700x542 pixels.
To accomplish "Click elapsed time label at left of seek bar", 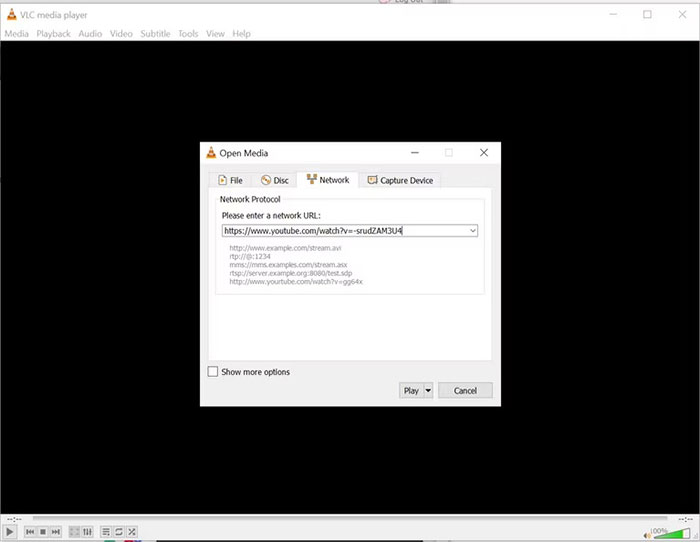I will coord(14,519).
